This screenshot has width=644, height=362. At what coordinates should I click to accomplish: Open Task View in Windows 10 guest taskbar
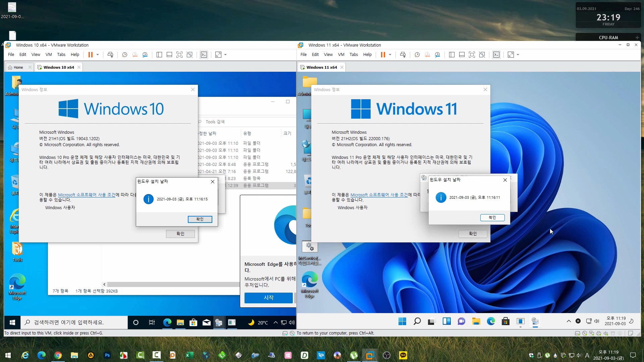pyautogui.click(x=152, y=322)
